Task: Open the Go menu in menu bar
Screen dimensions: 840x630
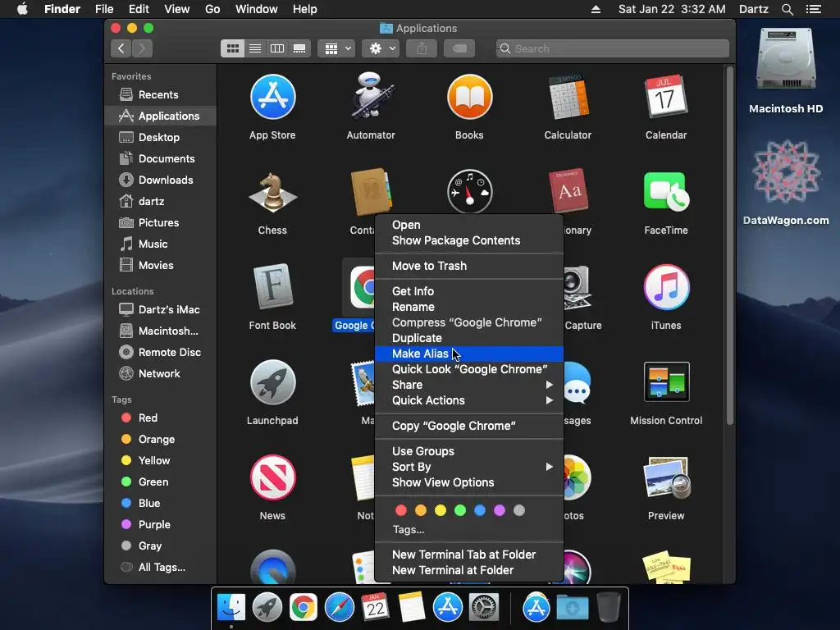Action: point(212,9)
